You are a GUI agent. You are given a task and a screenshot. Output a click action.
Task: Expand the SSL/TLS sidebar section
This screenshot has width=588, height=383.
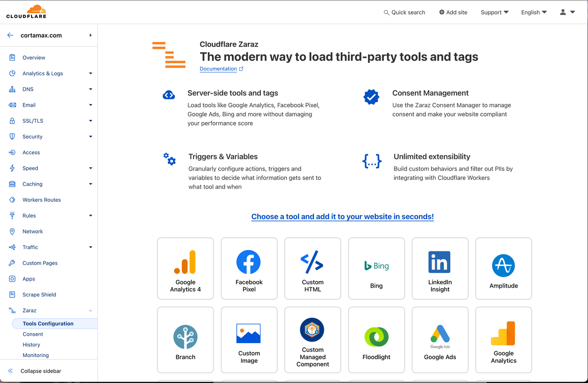click(x=90, y=121)
